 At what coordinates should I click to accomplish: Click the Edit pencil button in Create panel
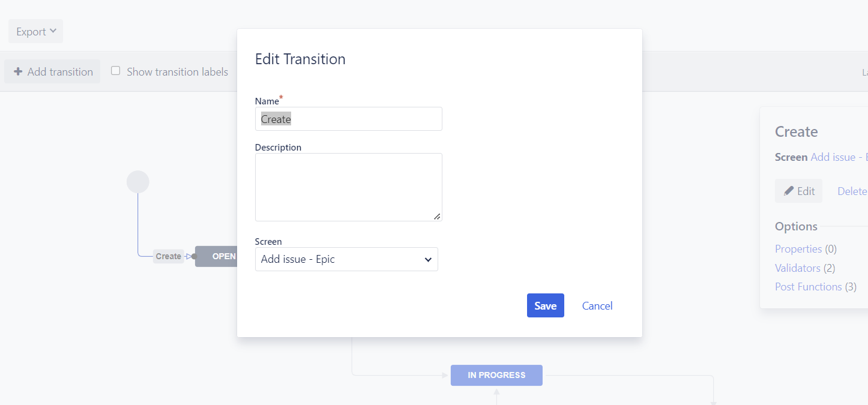[798, 191]
